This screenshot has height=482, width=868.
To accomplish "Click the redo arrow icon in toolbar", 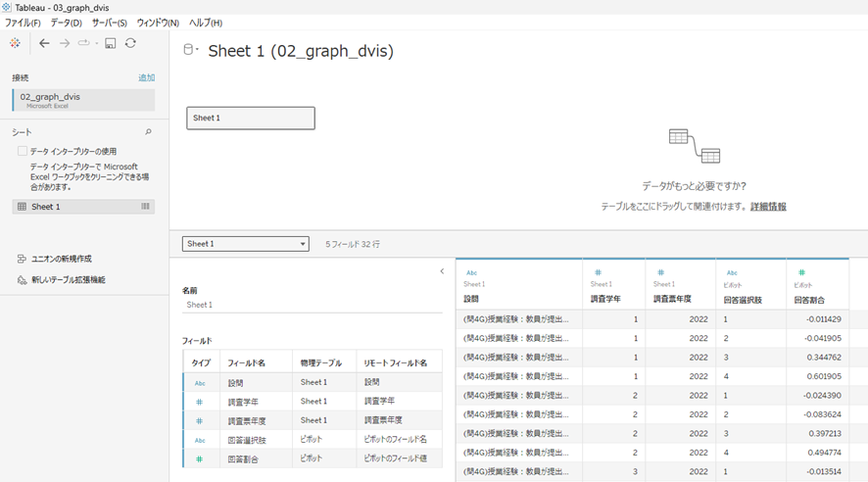I will pyautogui.click(x=83, y=42).
